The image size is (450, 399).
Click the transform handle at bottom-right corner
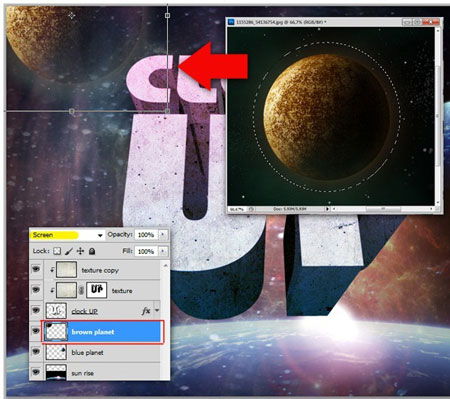pyautogui.click(x=167, y=111)
